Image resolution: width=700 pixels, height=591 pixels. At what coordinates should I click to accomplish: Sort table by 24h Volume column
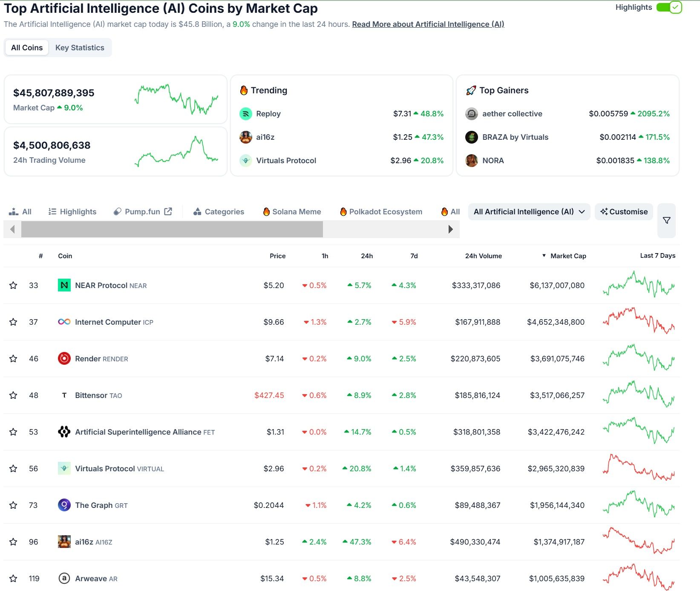(484, 256)
